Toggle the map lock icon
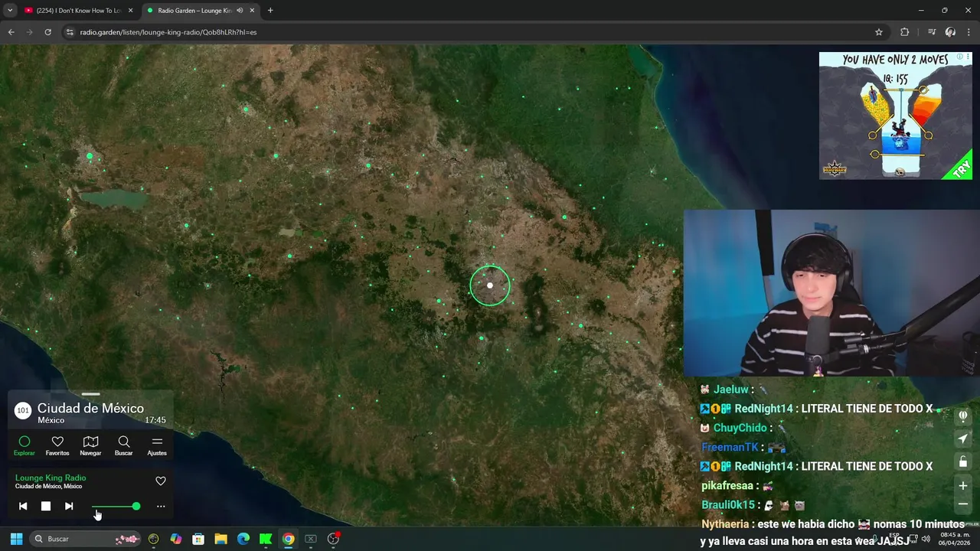 tap(963, 461)
